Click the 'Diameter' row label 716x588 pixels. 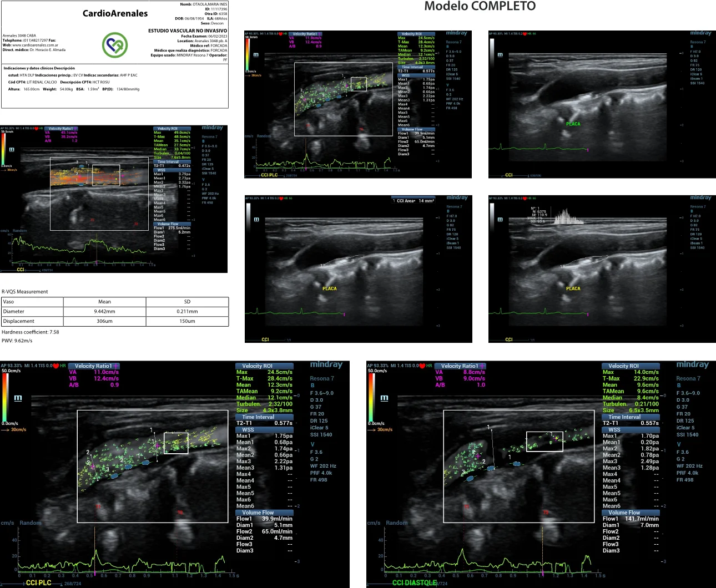point(32,311)
